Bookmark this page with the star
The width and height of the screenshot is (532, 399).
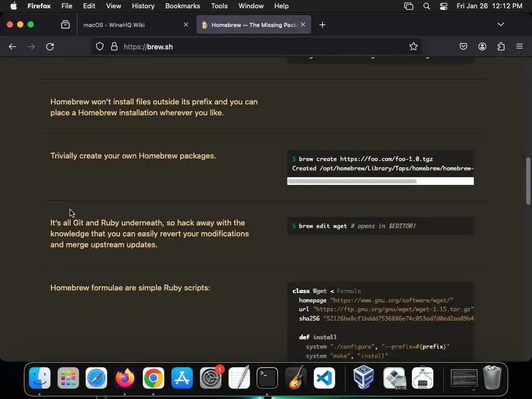coord(413,46)
